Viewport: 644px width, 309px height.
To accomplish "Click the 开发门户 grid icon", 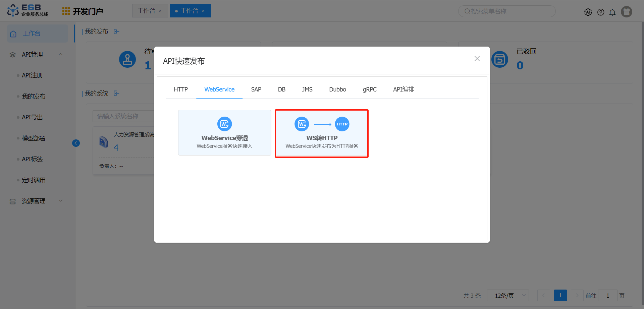I will (66, 11).
